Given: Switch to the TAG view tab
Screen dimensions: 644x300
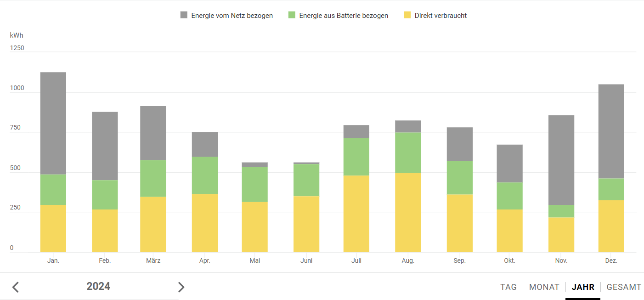Looking at the screenshot, I should pyautogui.click(x=508, y=287).
